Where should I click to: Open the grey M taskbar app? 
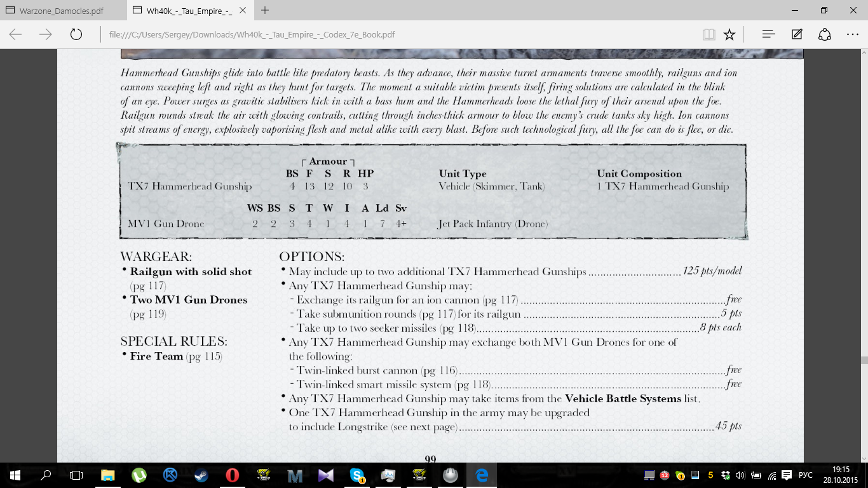coord(294,475)
